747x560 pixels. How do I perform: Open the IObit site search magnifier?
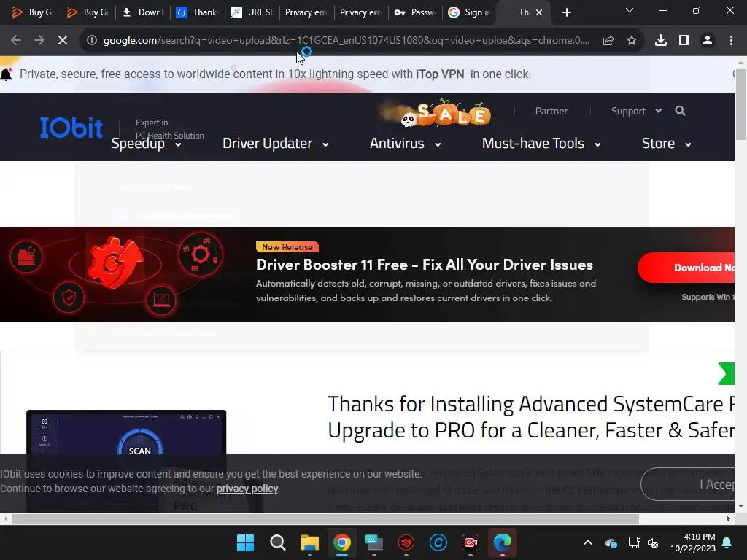tap(681, 111)
